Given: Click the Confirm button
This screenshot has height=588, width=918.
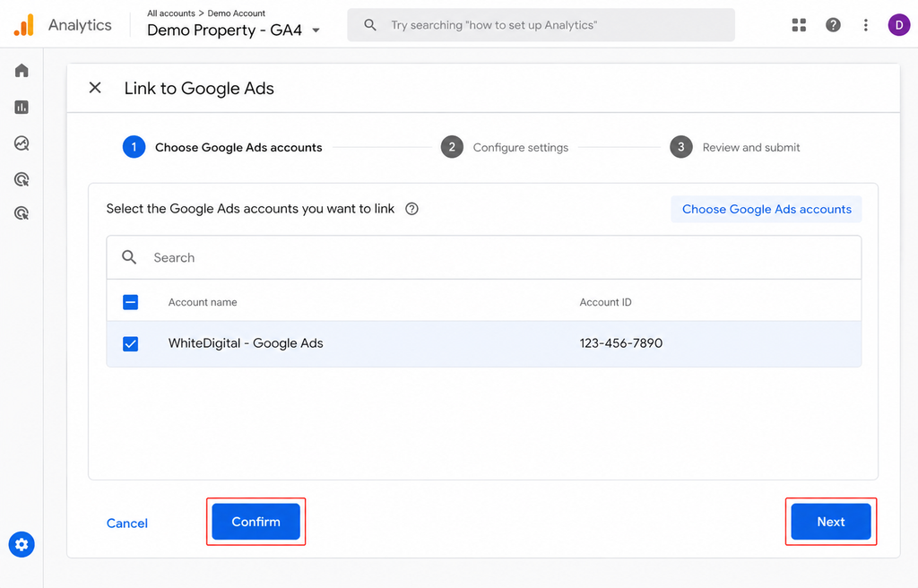Looking at the screenshot, I should click(255, 522).
